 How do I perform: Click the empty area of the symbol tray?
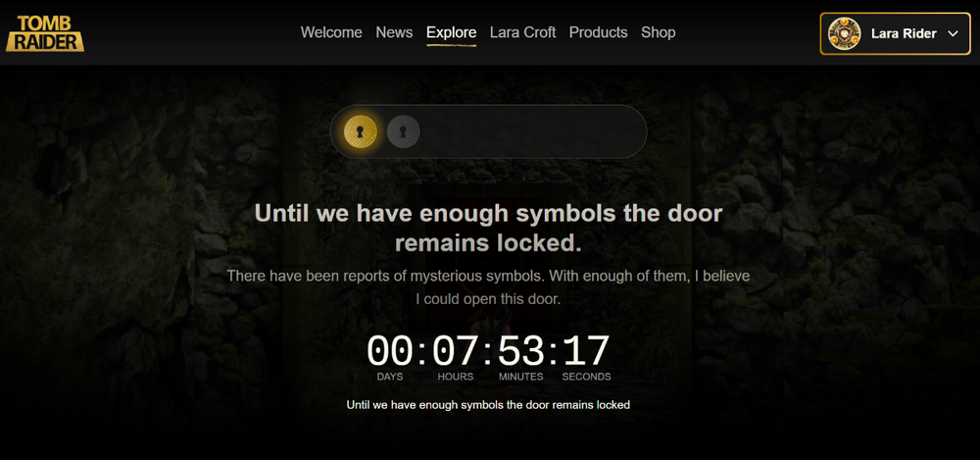click(534, 131)
